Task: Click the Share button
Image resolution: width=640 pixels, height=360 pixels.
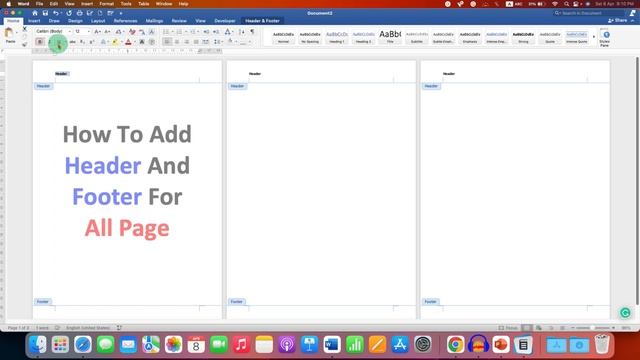Action: (618, 20)
